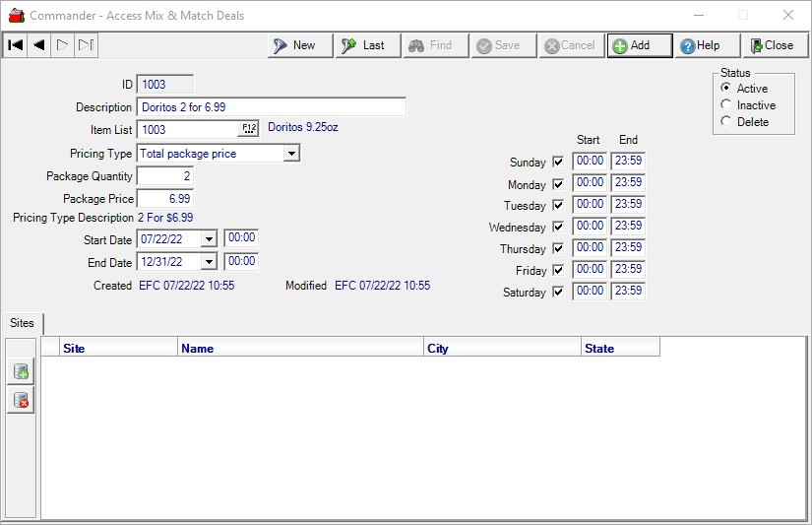This screenshot has width=812, height=525.
Task: Toggle the Wednesday checkbox
Action: click(558, 227)
